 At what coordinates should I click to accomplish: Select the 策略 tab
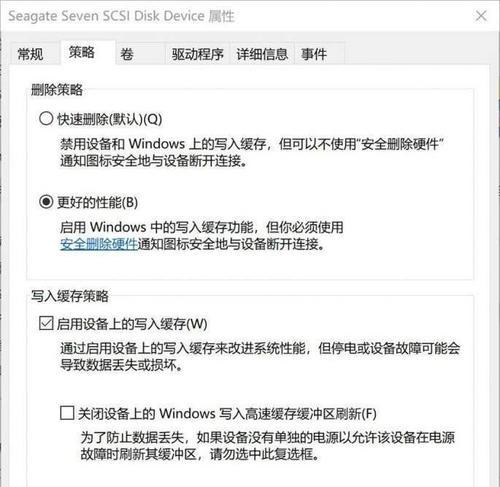point(82,52)
